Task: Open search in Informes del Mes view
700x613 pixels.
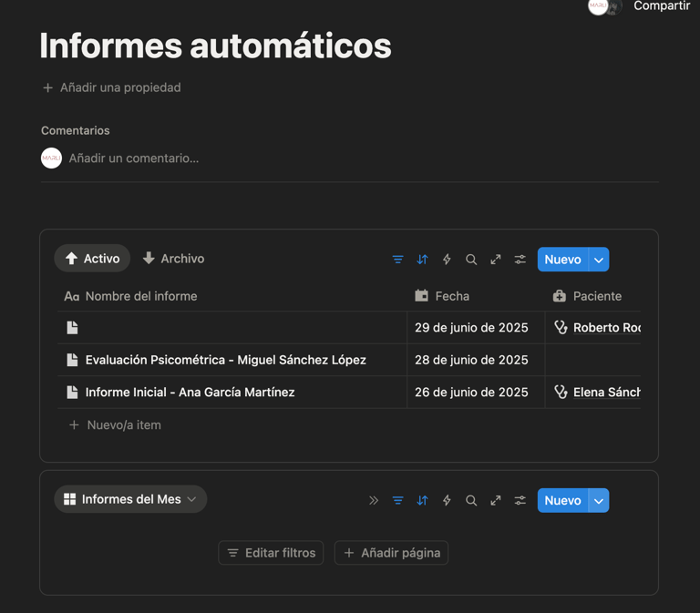Action: (x=471, y=500)
